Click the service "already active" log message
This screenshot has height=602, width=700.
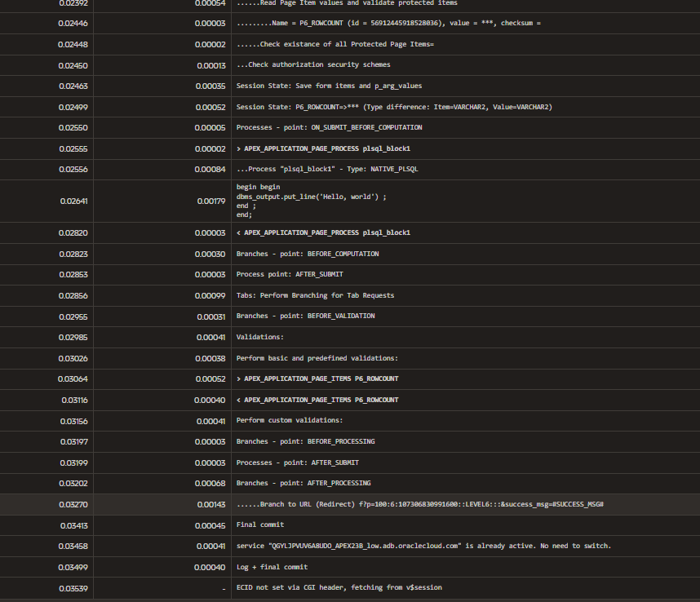point(423,546)
